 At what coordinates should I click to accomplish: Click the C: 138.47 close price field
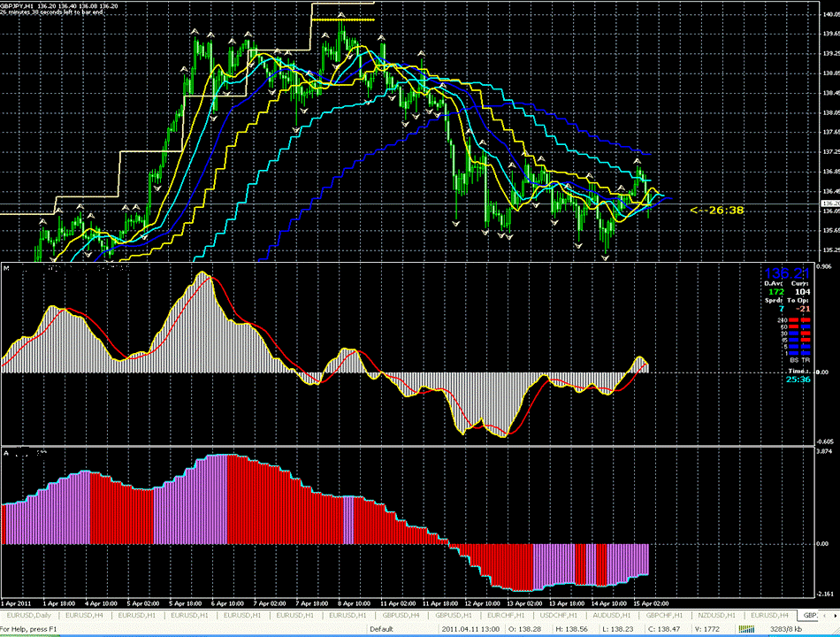pyautogui.click(x=664, y=629)
